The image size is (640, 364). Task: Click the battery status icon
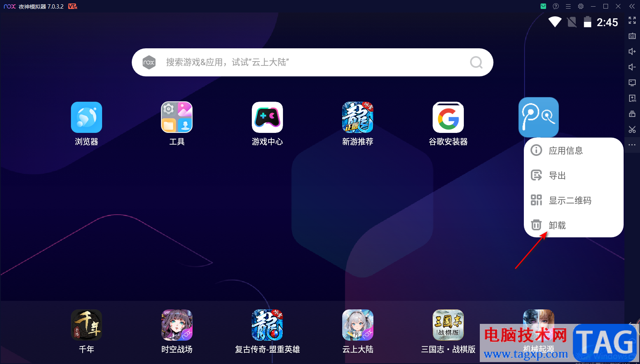tap(587, 22)
